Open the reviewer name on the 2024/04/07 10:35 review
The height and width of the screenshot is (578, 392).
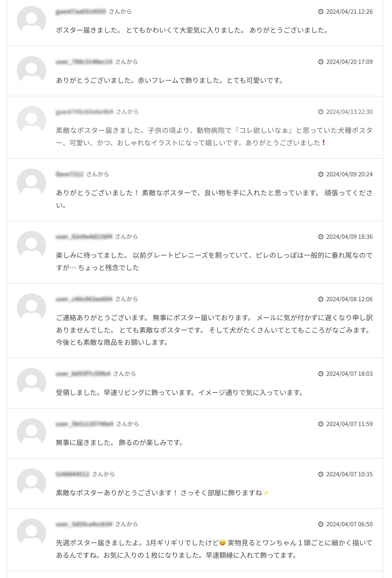tap(72, 474)
